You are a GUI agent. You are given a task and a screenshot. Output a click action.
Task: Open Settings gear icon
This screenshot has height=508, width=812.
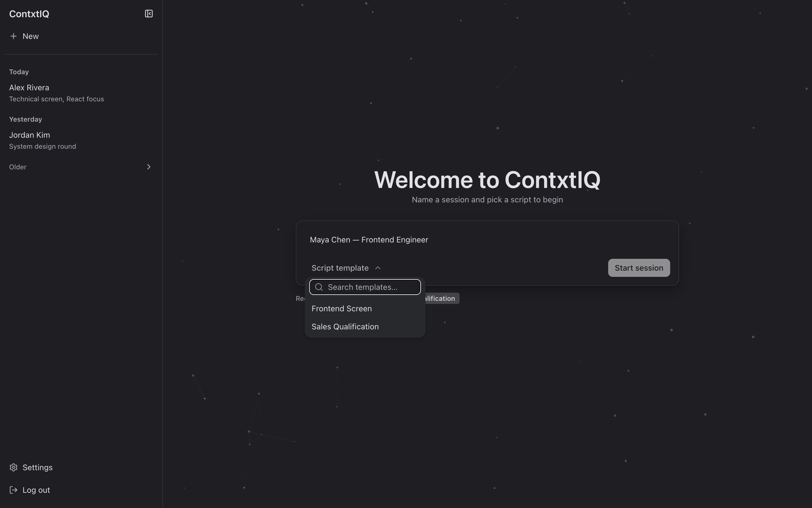[x=14, y=467]
